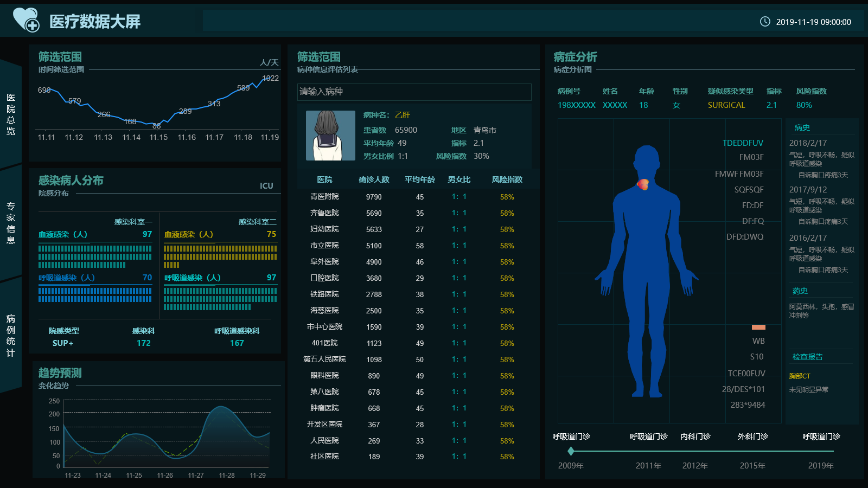Click disease name 乙肝
The height and width of the screenshot is (488, 868).
[x=403, y=115]
